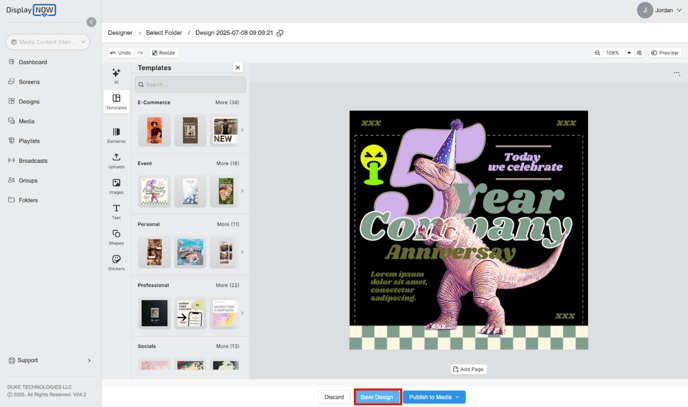Click the copy icon next to design name
Viewport: 688px width, 407px height.
click(280, 33)
